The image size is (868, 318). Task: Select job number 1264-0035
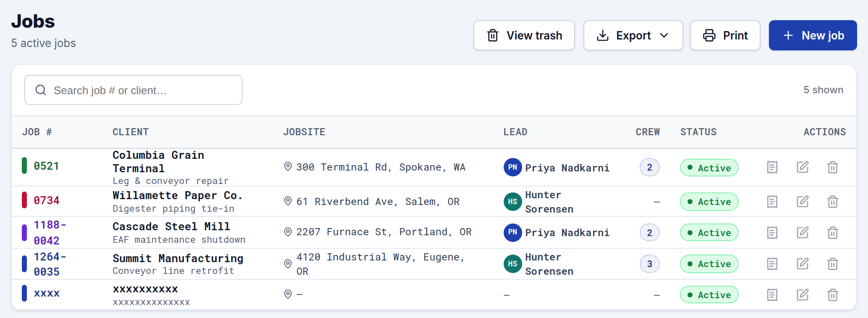[x=50, y=264]
